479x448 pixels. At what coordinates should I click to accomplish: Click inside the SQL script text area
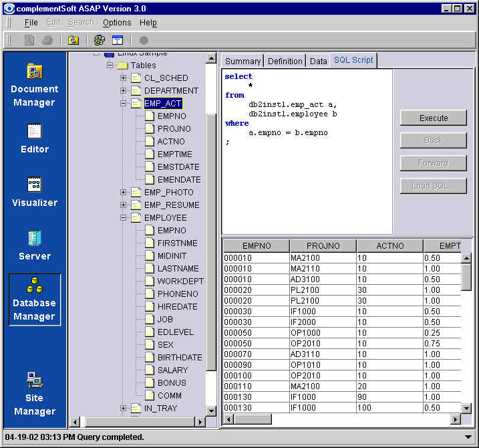click(x=307, y=152)
